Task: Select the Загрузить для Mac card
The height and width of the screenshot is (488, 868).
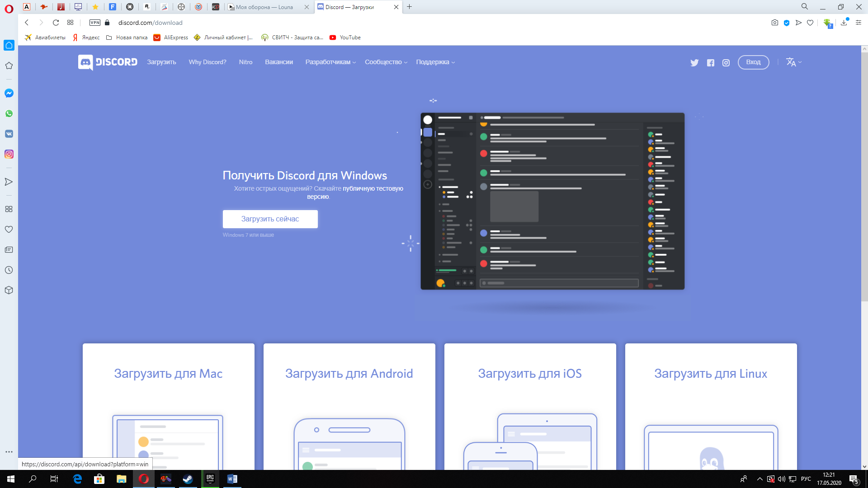Action: click(x=168, y=407)
